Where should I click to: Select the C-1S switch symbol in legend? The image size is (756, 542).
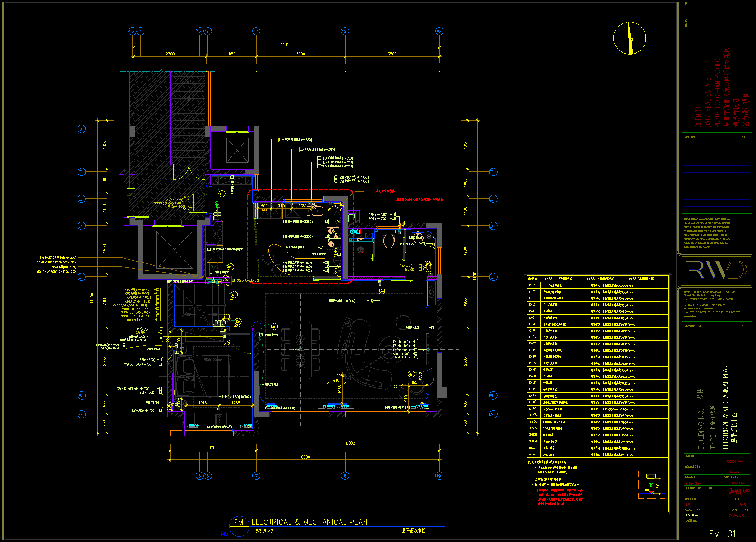(x=532, y=331)
